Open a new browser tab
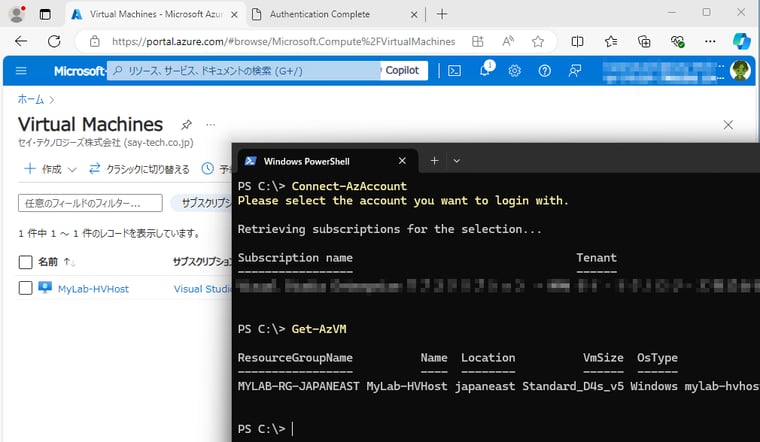The height and width of the screenshot is (442, 760). click(x=442, y=15)
